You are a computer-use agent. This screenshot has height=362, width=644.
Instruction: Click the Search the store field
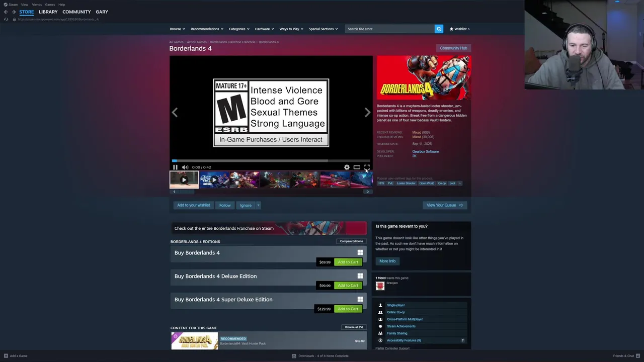coord(390,29)
